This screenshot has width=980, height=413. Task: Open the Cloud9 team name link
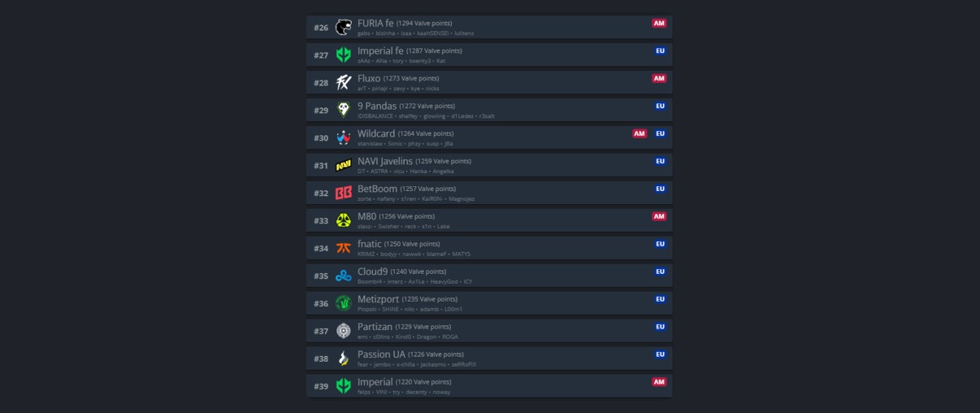(x=372, y=272)
